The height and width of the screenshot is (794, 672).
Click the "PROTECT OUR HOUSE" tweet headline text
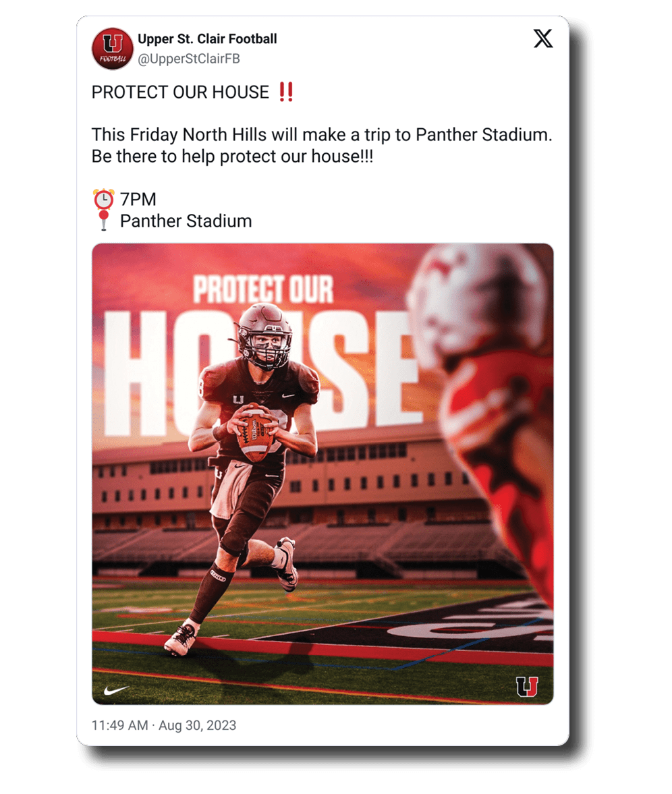tap(180, 92)
